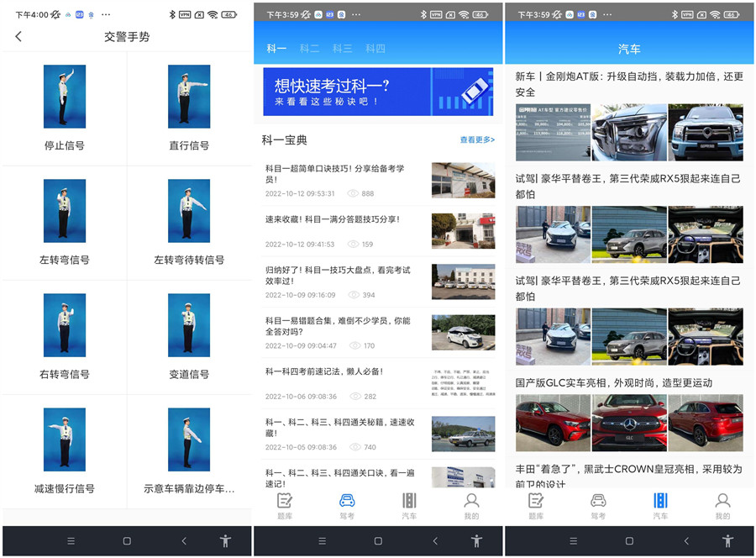
Task: Tap accessibility button on 交警手势 screen
Action: click(225, 541)
